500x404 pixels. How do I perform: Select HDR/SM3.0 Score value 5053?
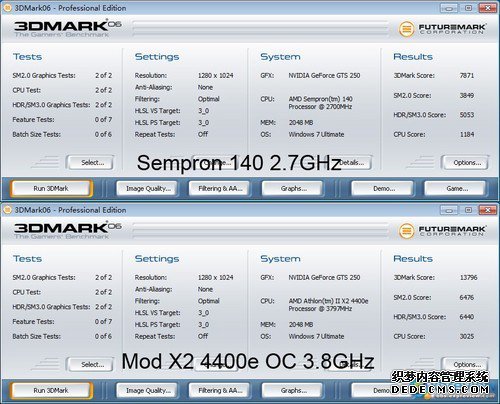click(x=467, y=115)
